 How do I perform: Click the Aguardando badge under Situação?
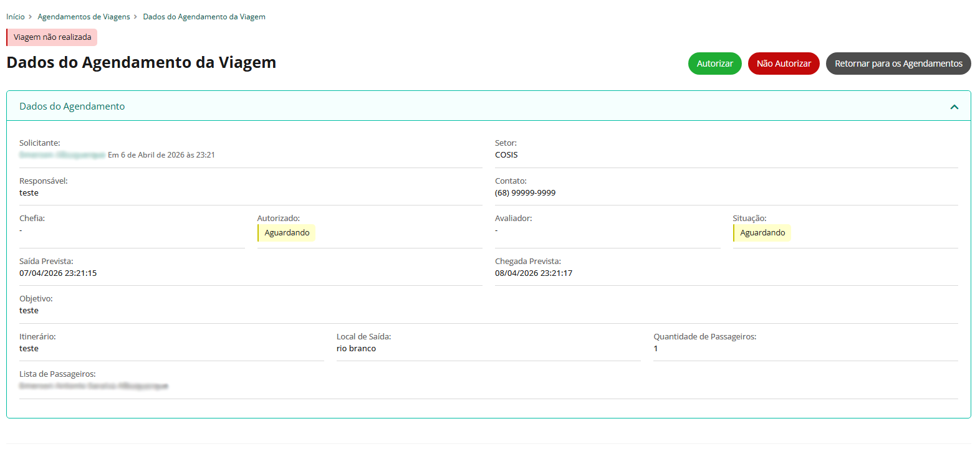(762, 233)
